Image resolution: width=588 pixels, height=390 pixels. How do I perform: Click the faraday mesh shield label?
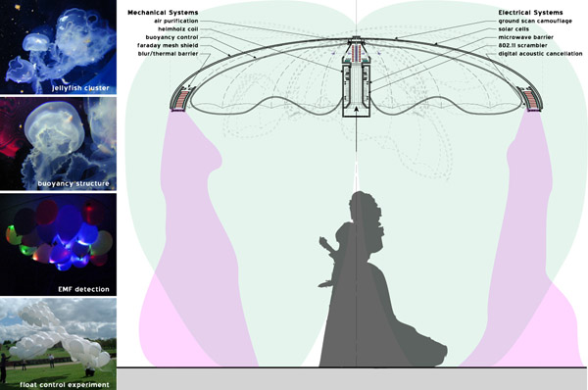pos(168,45)
